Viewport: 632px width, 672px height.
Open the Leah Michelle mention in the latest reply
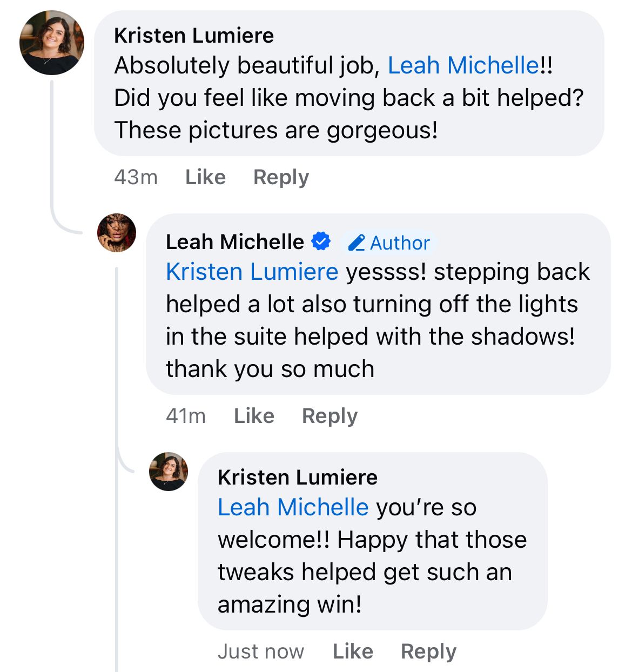click(293, 507)
